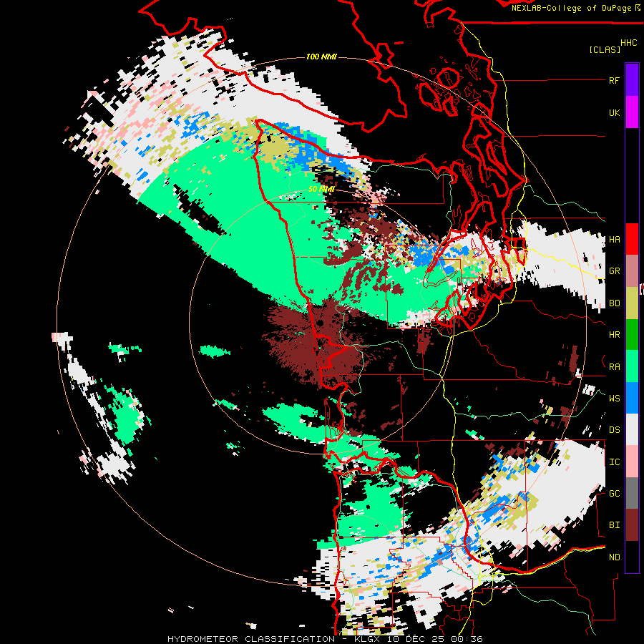Viewport: 644px width, 644px height.
Task: Click the HA legend label
Action: pyautogui.click(x=614, y=240)
